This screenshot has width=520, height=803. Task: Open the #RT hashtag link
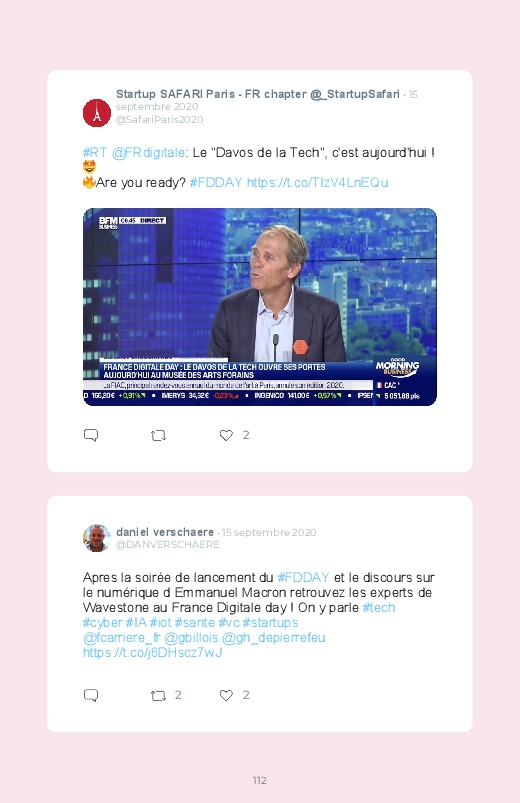95,153
